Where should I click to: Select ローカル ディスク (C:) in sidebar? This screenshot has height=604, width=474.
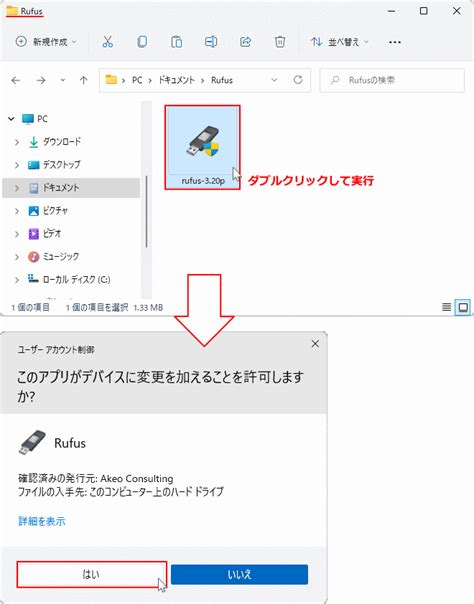coord(69,279)
